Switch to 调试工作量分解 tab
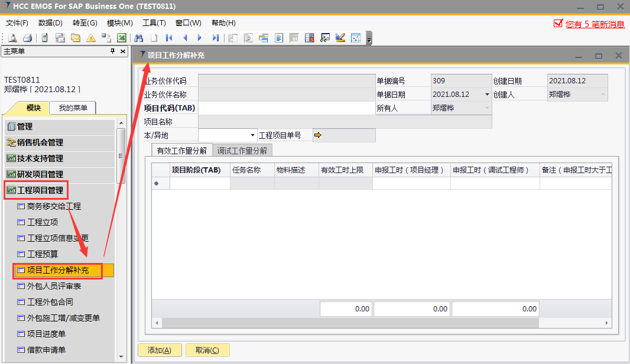 (242, 151)
